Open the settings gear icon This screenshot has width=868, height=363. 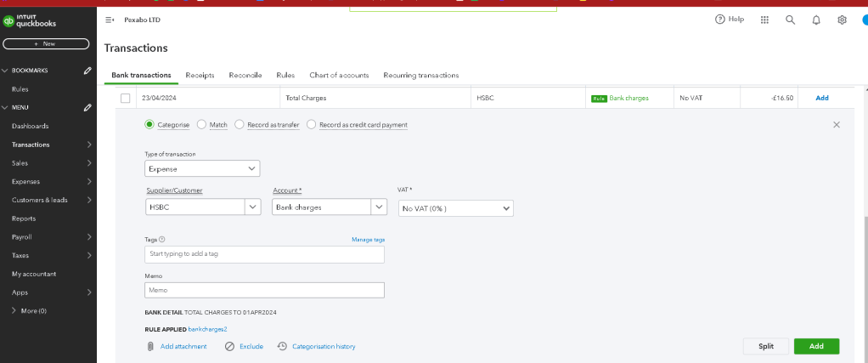point(842,20)
